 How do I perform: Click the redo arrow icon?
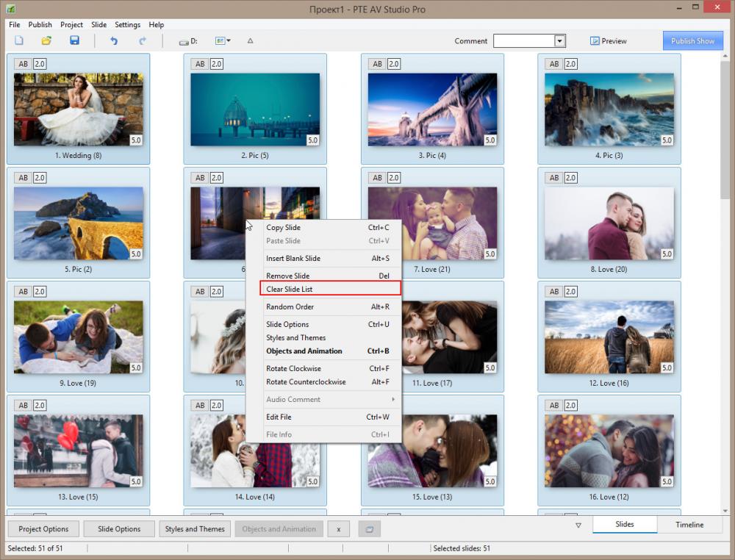(x=143, y=40)
